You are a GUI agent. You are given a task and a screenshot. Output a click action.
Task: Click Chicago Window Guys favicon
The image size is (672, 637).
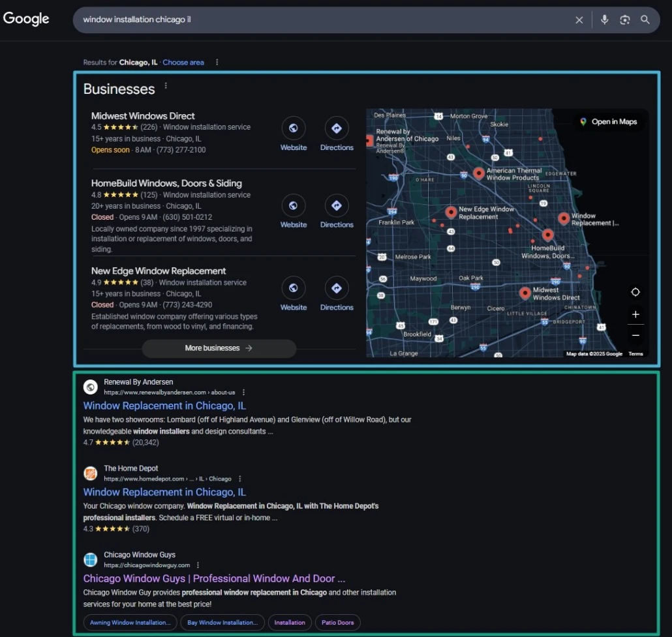tap(91, 560)
